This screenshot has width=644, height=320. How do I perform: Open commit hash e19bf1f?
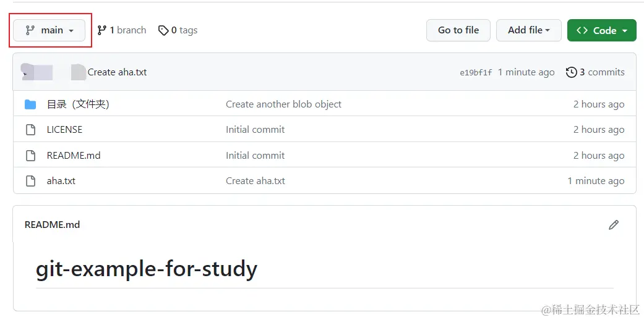tap(476, 72)
